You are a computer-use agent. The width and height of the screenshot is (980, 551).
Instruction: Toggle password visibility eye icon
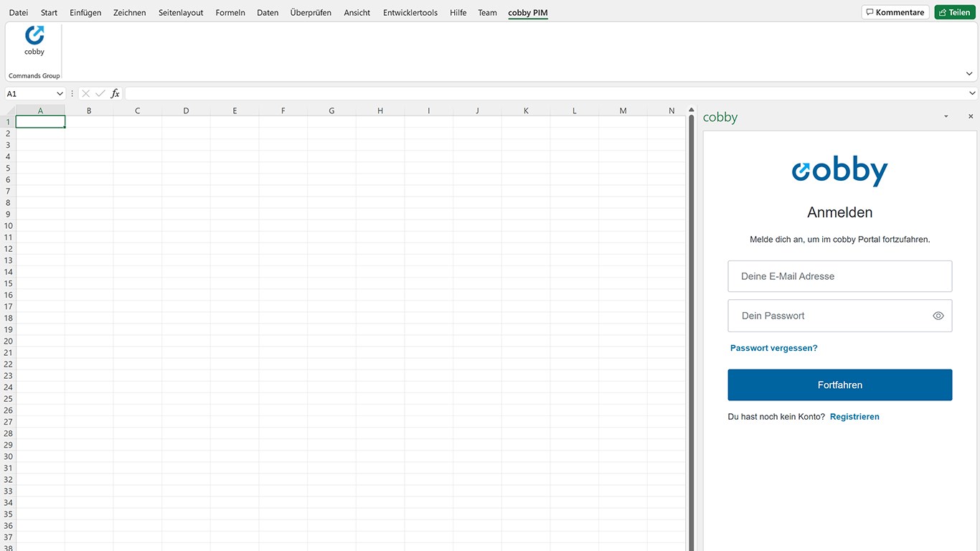pyautogui.click(x=938, y=316)
